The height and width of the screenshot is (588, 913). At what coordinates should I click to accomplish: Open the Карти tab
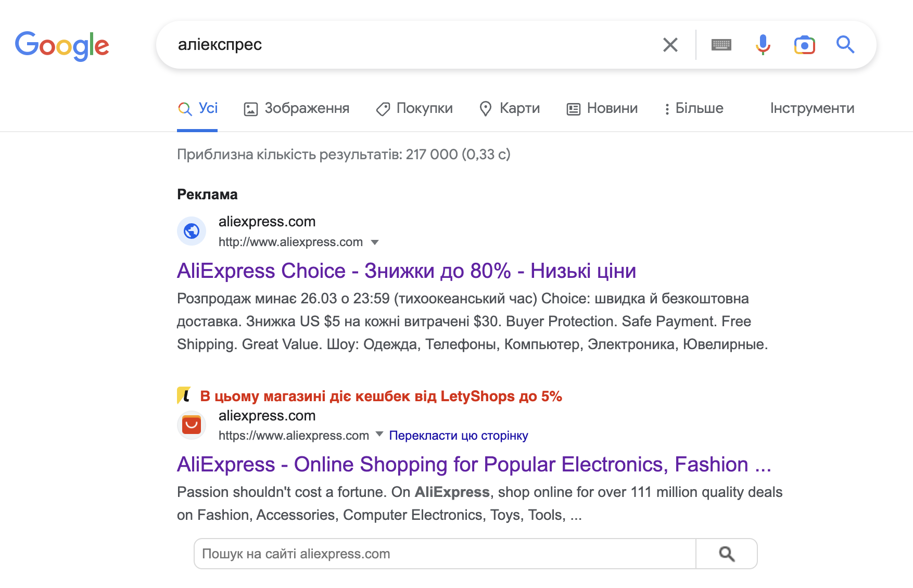point(510,108)
